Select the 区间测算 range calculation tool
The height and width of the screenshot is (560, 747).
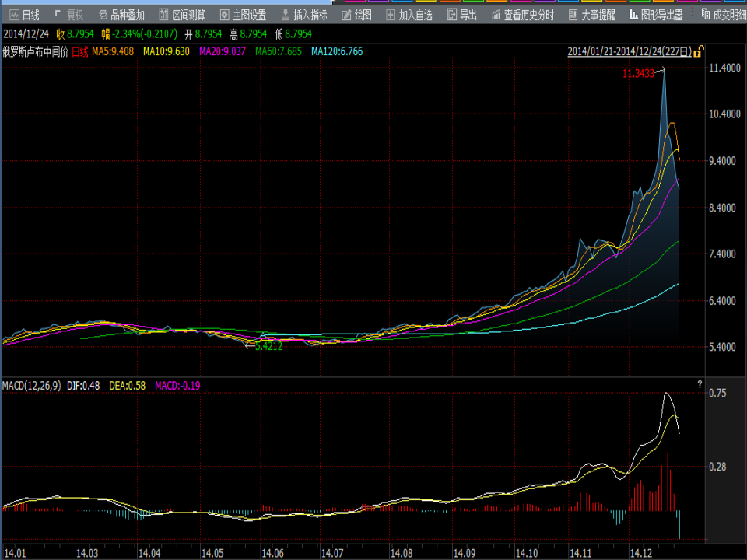(182, 16)
